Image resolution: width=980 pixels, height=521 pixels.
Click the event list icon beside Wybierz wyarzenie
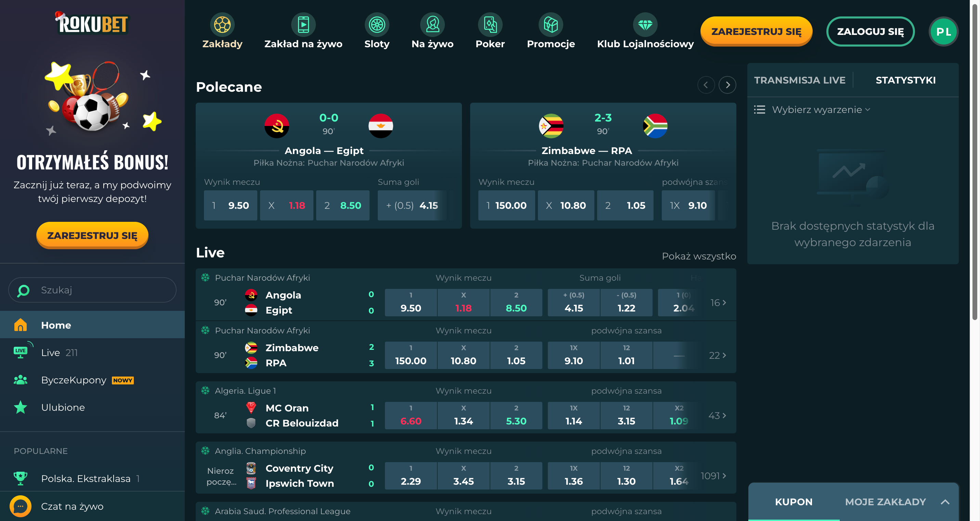coord(759,110)
